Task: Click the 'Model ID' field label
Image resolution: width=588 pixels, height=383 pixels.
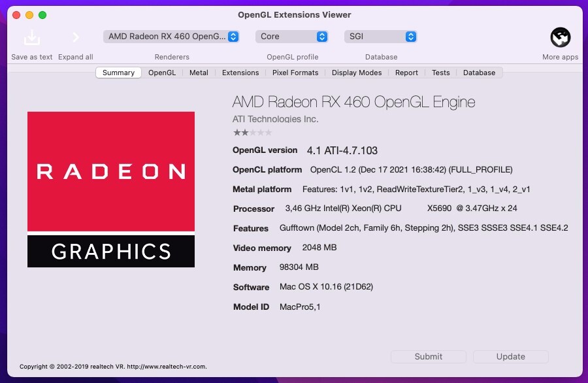Action: (251, 307)
